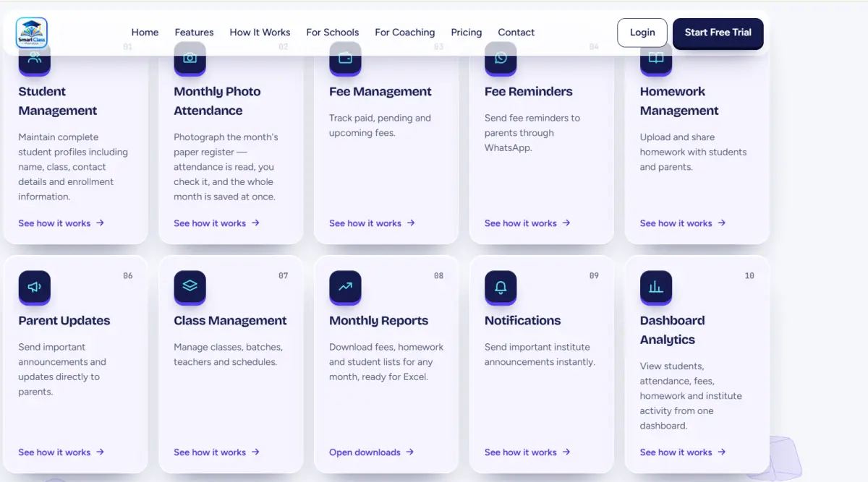The image size is (868, 482).
Task: Open the Features nav item
Action: tap(194, 33)
